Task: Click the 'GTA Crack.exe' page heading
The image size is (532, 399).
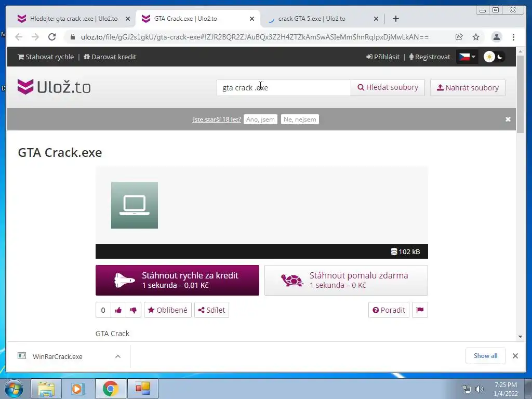Action: pyautogui.click(x=60, y=153)
